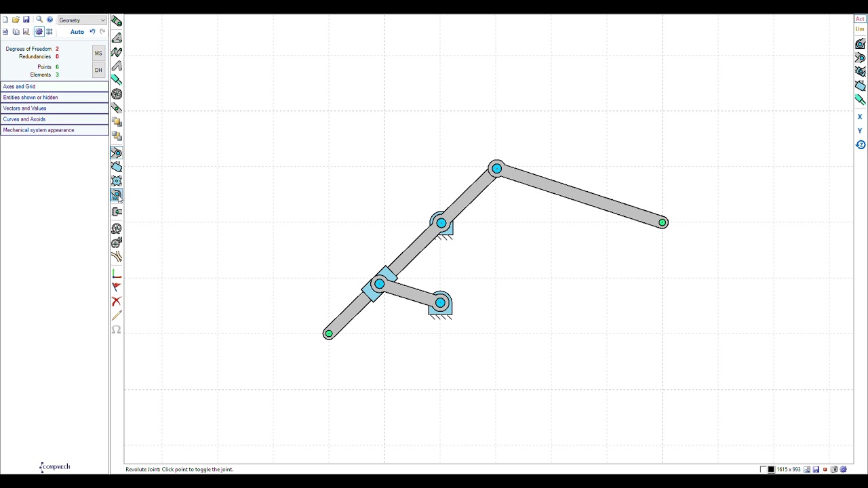This screenshot has height=488, width=868.
Task: Select the pencil edit tool
Action: [117, 316]
